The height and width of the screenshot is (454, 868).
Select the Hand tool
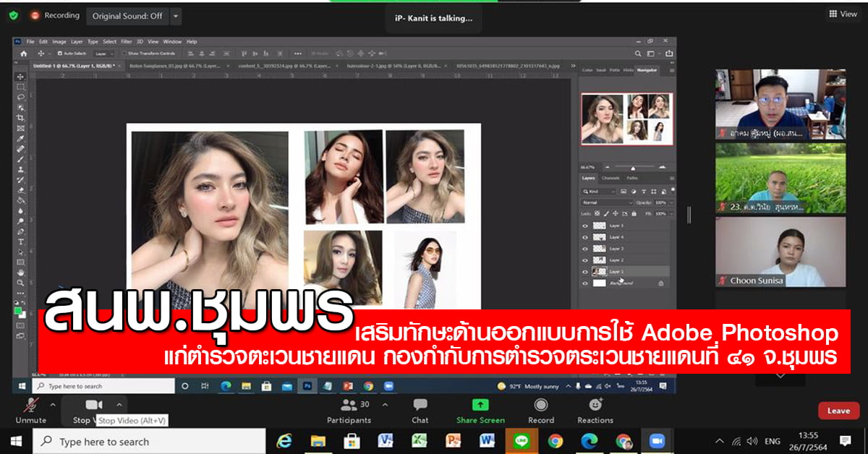tap(21, 273)
